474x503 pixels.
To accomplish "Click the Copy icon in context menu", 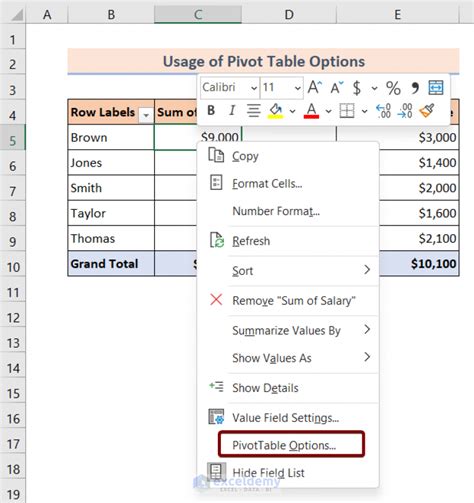I will (216, 155).
